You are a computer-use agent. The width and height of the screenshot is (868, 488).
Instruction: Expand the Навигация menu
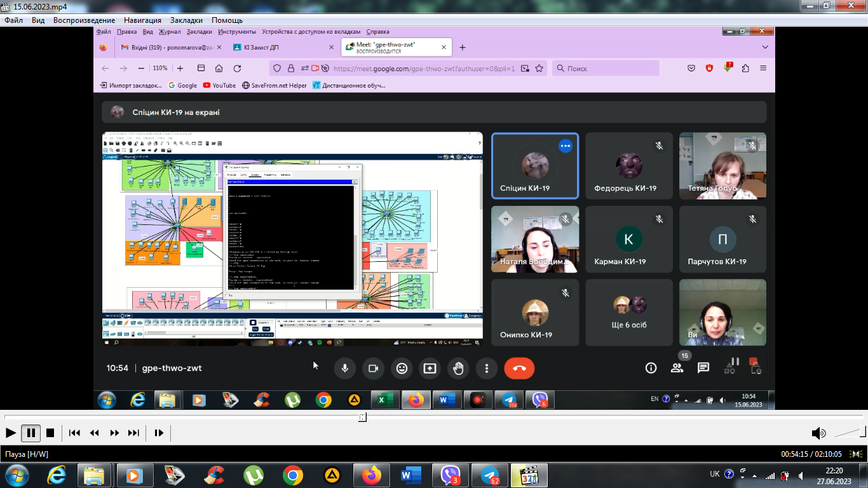tap(142, 20)
